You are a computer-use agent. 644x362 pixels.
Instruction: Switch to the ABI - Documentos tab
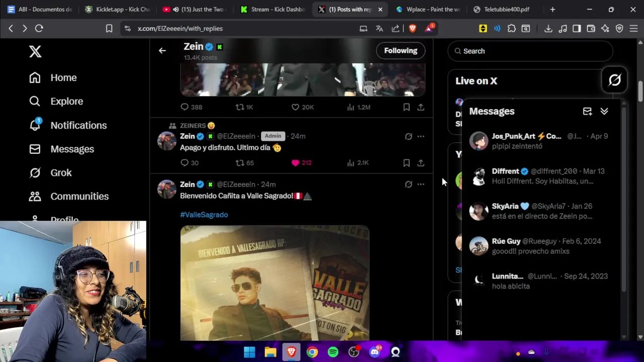pyautogui.click(x=40, y=9)
